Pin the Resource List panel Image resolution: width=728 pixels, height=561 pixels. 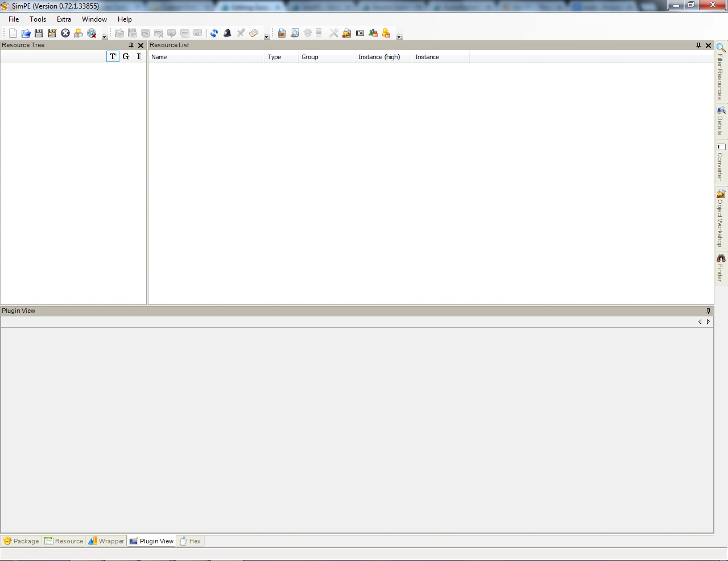click(698, 46)
